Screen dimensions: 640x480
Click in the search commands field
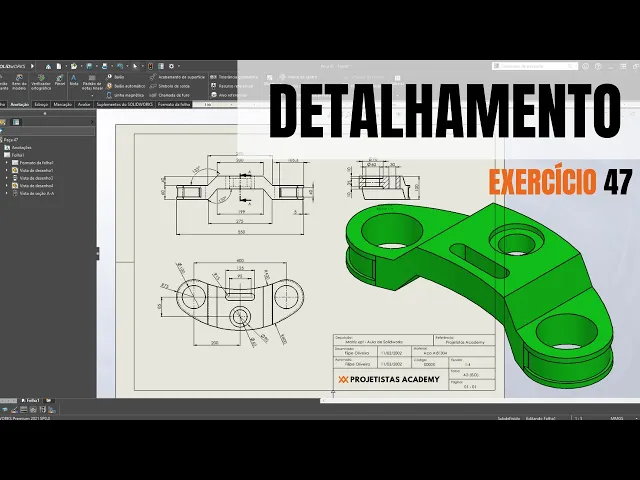pos(534,66)
